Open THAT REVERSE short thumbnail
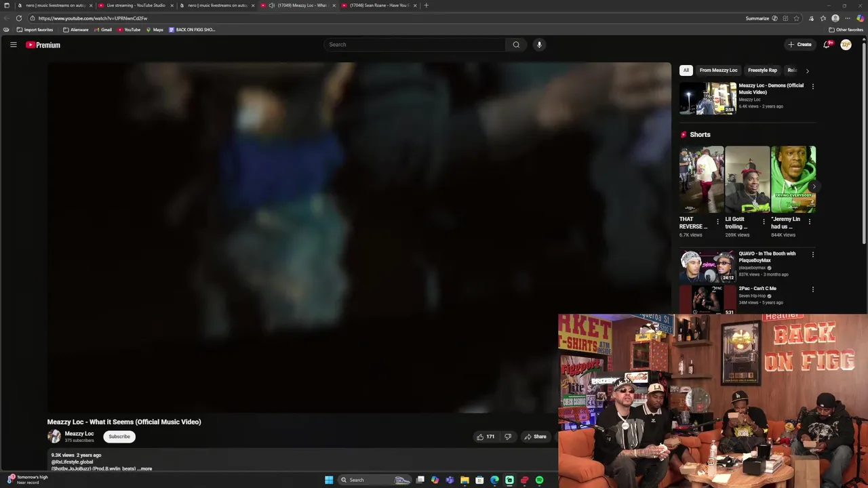The width and height of the screenshot is (868, 488). 702,180
